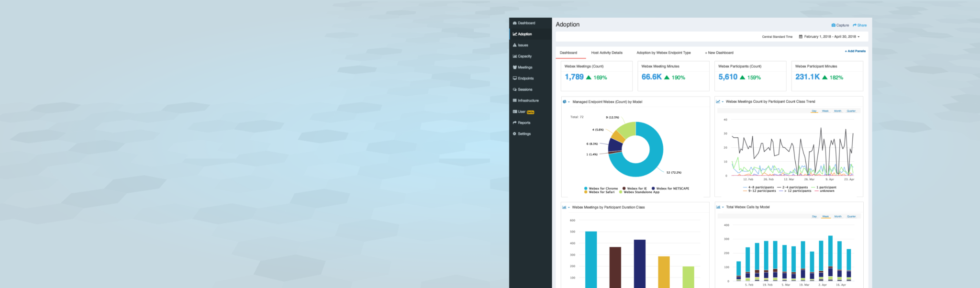Select Quarter on Total Webex Calls chart

851,216
